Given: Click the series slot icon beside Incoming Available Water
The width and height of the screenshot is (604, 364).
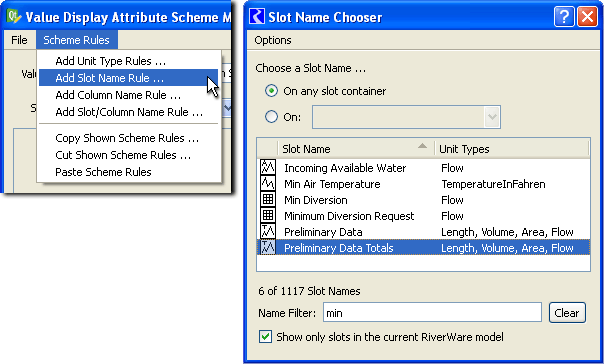Looking at the screenshot, I should tap(268, 168).
